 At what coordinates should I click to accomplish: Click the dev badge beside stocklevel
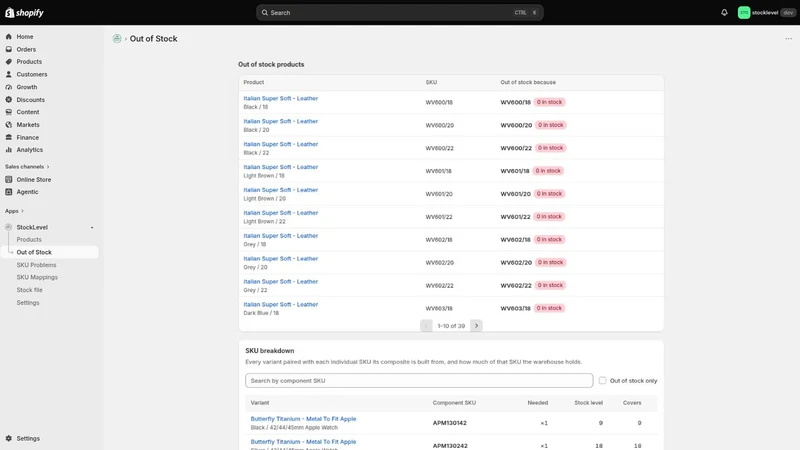tap(788, 13)
